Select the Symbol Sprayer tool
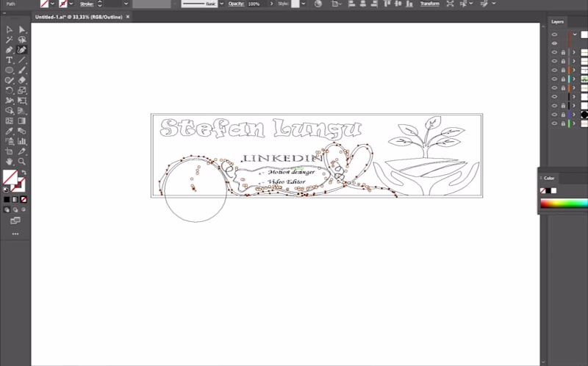Viewport: 588px width, 366px height. point(10,141)
